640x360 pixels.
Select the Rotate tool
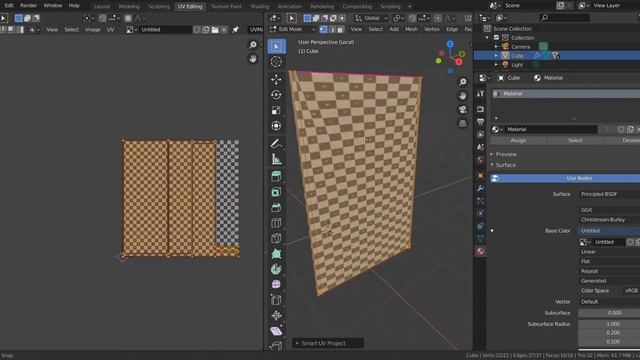pos(276,95)
